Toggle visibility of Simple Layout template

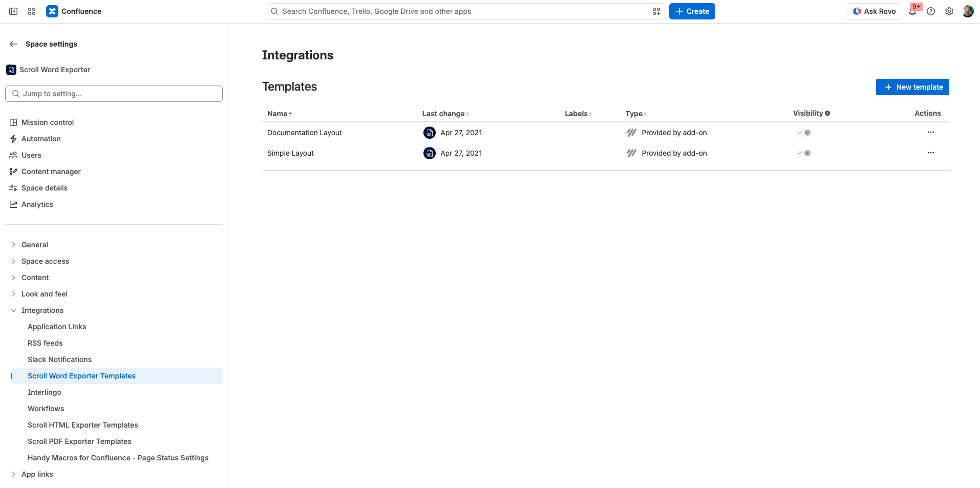pos(803,153)
